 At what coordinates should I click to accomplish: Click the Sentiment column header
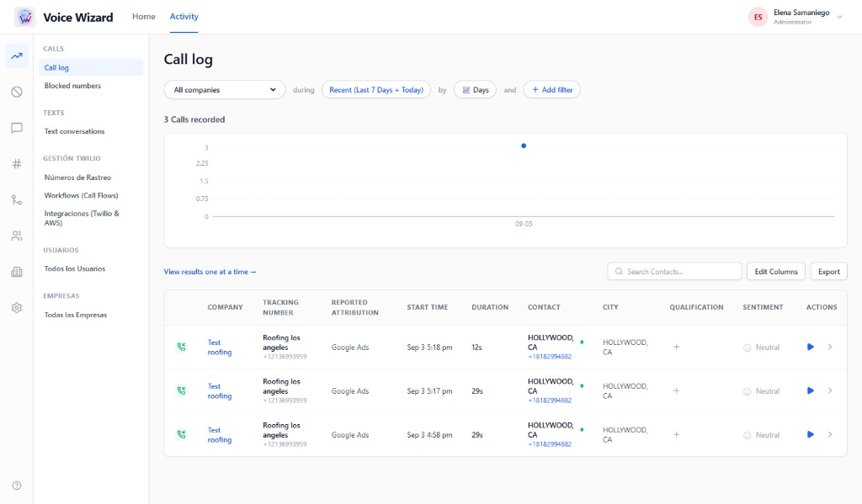(763, 307)
